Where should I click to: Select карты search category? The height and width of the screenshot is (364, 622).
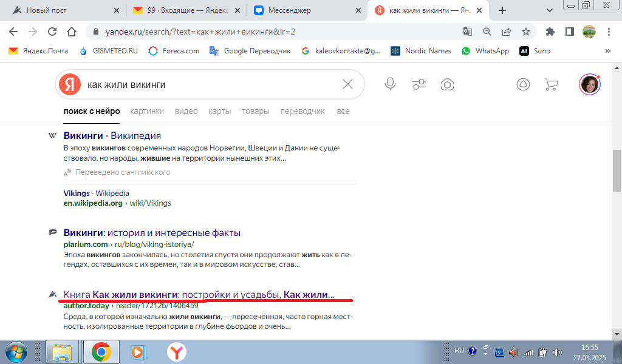pyautogui.click(x=220, y=111)
